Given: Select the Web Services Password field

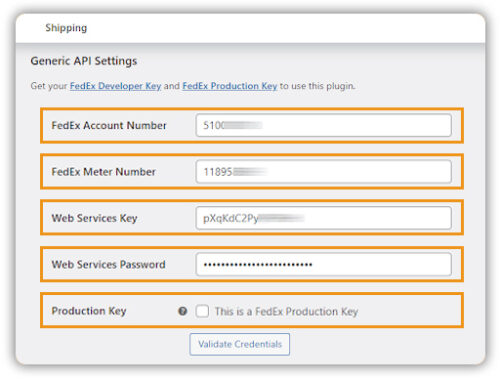Looking at the screenshot, I should (324, 264).
